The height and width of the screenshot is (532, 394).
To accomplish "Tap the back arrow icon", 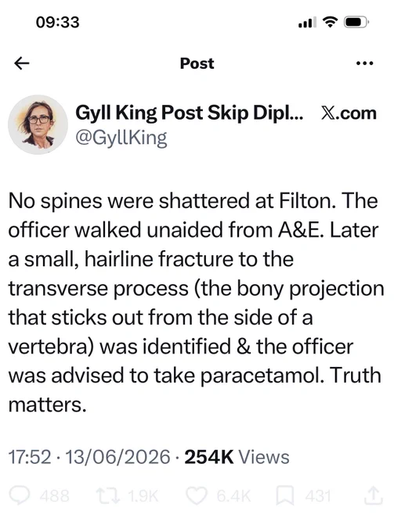I will point(22,63).
